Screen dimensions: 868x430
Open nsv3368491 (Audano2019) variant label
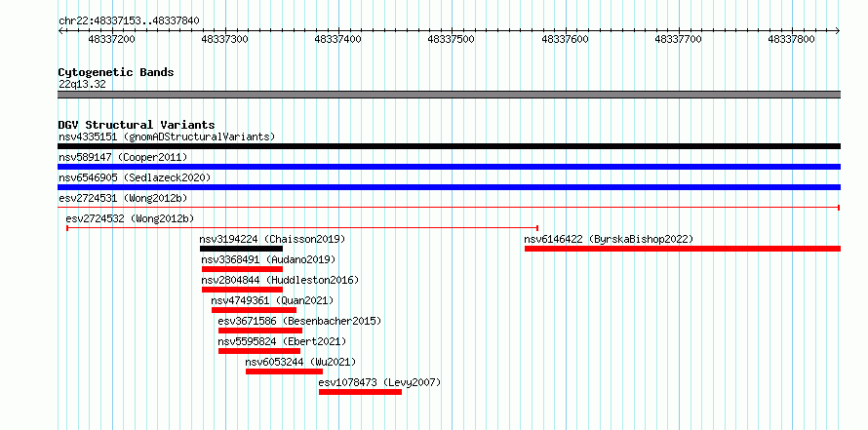(x=268, y=259)
